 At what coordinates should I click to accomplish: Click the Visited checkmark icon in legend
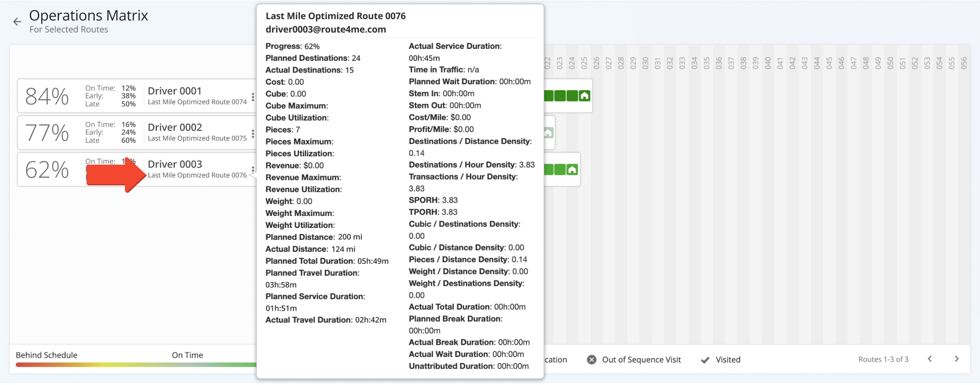705,360
